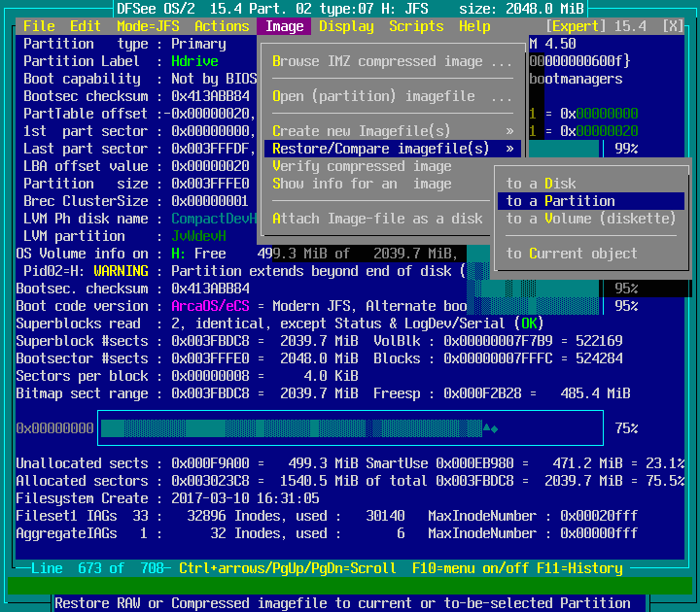Click the green input line above the status bar
Screen dimensions: 700x612
pos(350,586)
